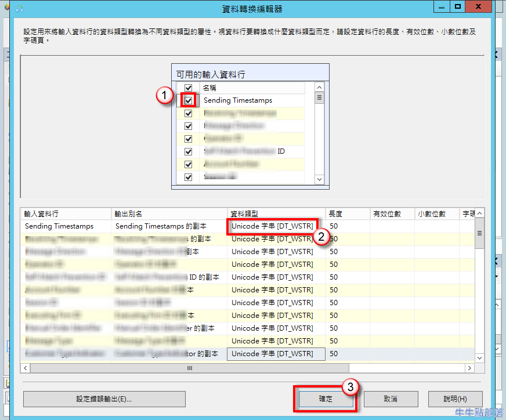Uncheck the Sending Timestamps input column
Viewport: 506px width, 420px height.
tap(188, 100)
